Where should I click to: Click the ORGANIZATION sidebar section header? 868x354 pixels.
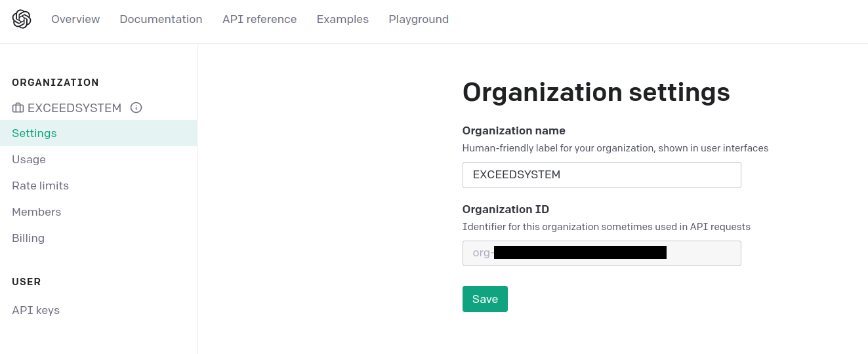(x=55, y=83)
